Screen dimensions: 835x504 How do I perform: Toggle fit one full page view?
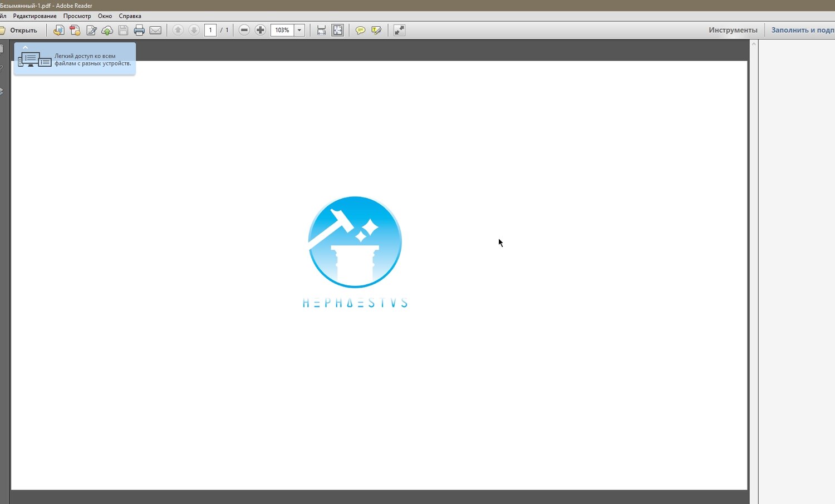337,30
